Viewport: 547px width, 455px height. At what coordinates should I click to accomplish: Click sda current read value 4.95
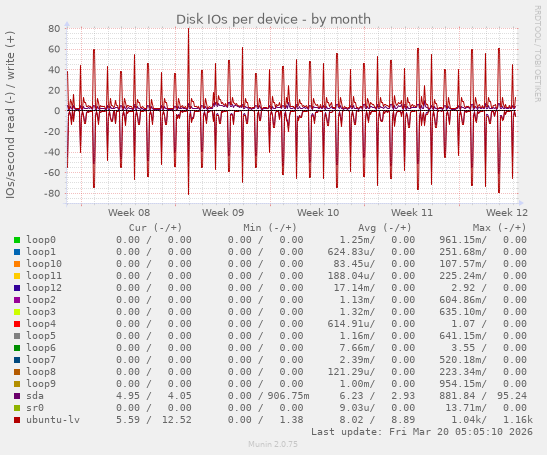pyautogui.click(x=128, y=396)
